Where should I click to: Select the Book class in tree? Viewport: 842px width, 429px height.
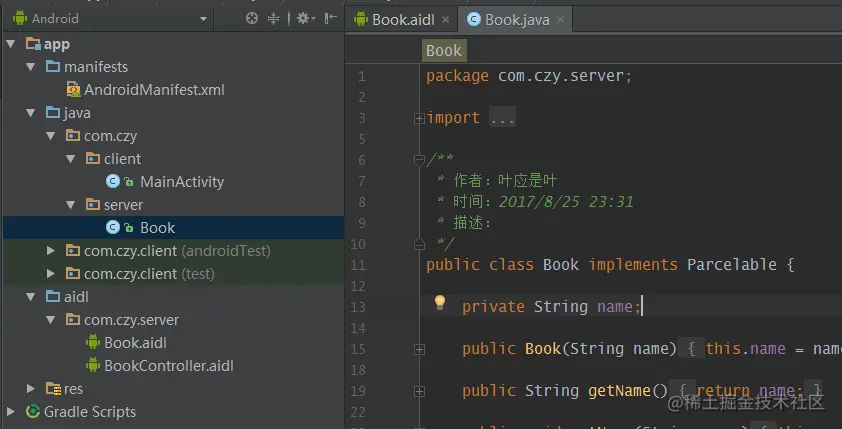click(157, 228)
